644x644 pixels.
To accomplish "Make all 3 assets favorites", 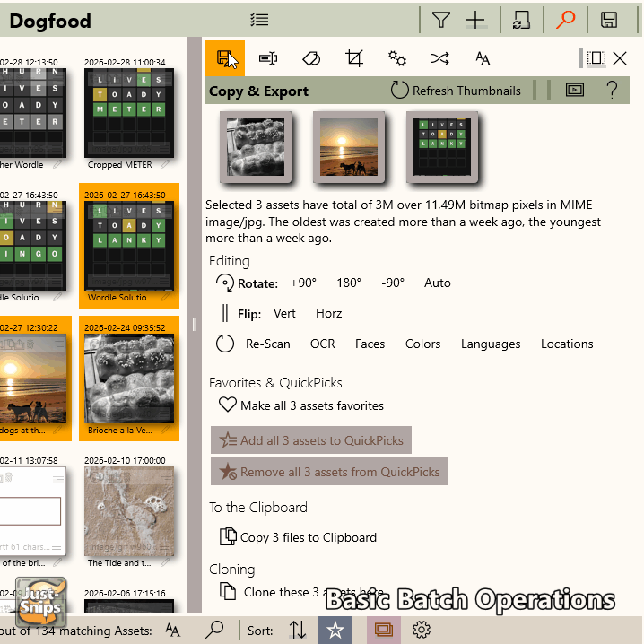I will pyautogui.click(x=301, y=405).
